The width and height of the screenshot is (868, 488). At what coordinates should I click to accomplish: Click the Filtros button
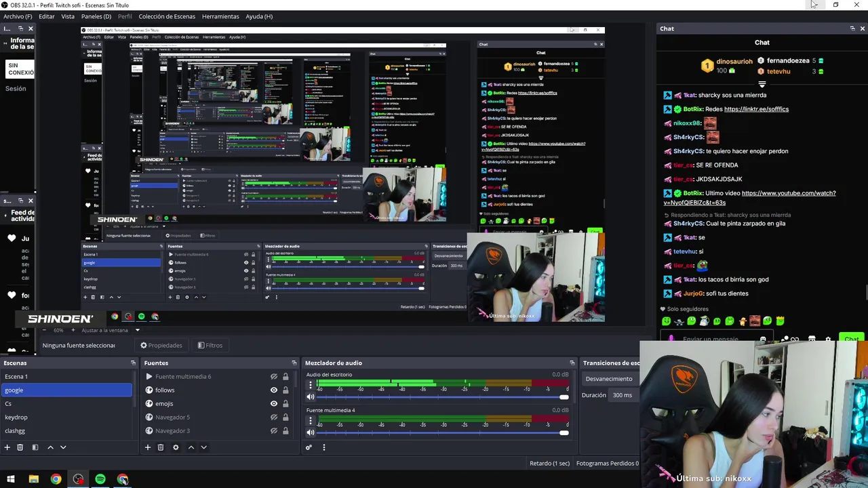pyautogui.click(x=210, y=345)
